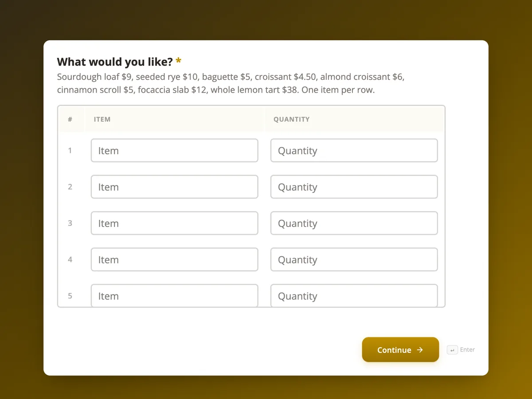Activate the Quantity field in row 5

coord(354,295)
